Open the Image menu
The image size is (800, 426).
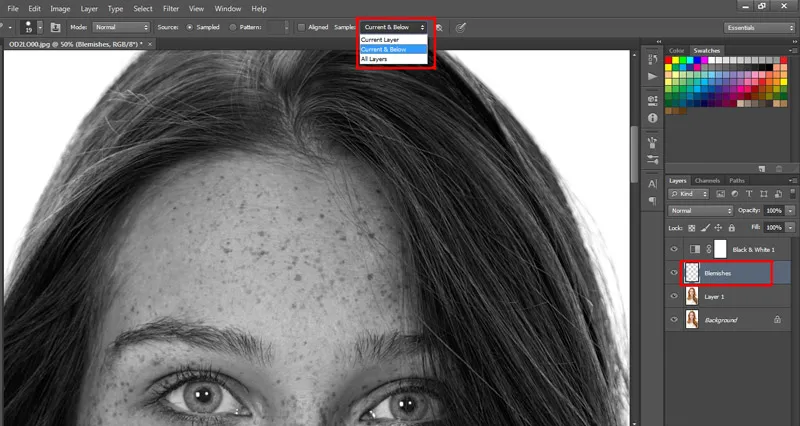click(x=60, y=9)
